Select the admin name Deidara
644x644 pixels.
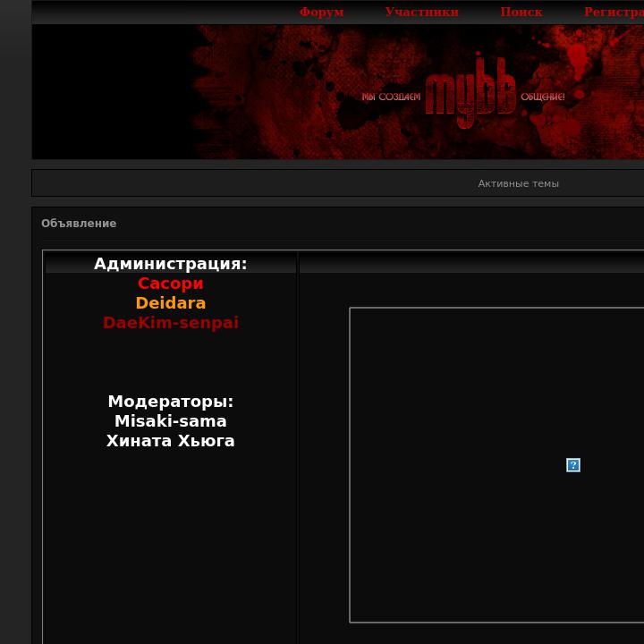point(171,303)
